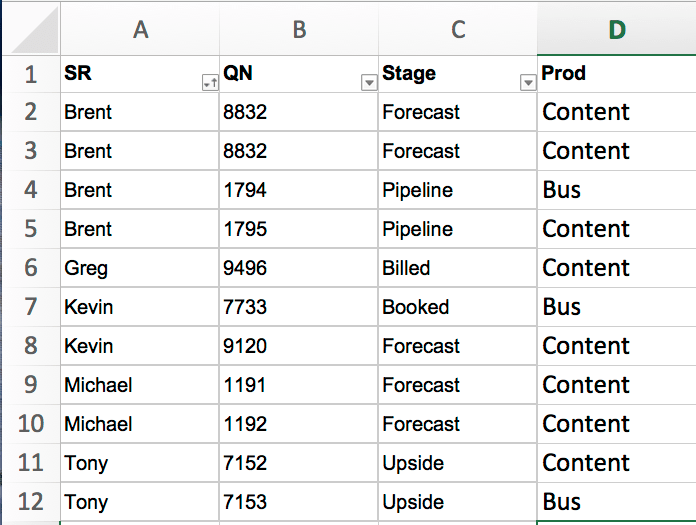696x525 pixels.
Task: Select Upside cell in row 12
Action: pos(458,502)
